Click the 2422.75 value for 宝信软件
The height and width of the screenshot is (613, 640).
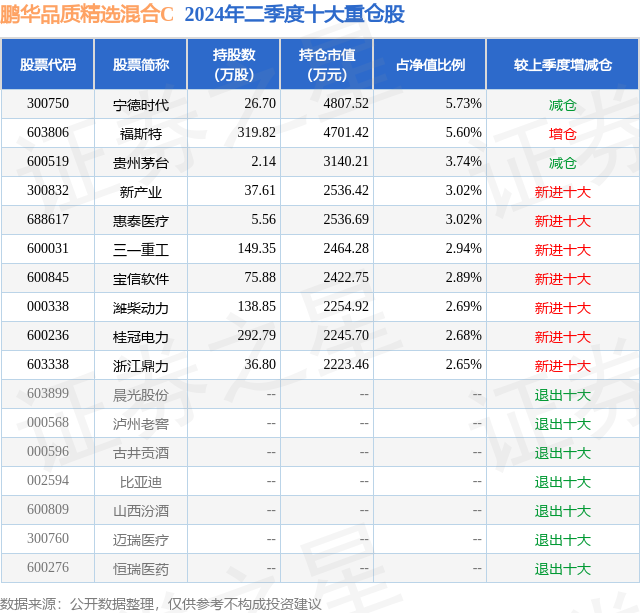pos(346,278)
